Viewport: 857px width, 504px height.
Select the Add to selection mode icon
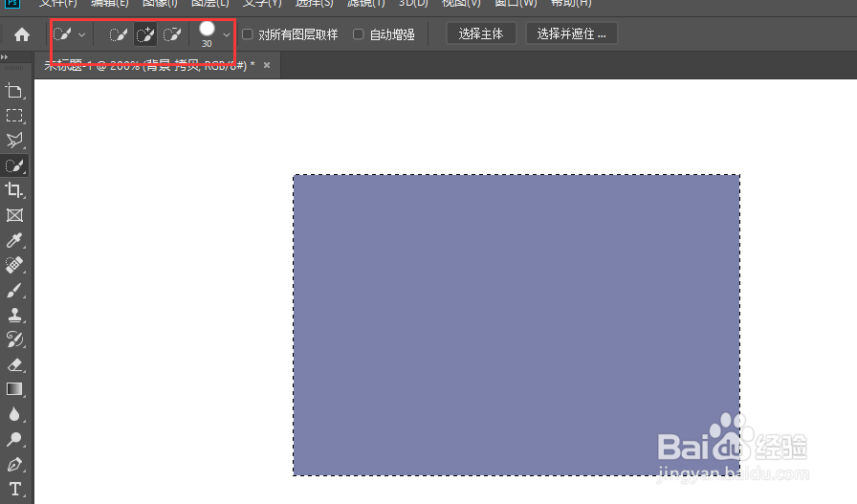point(145,34)
